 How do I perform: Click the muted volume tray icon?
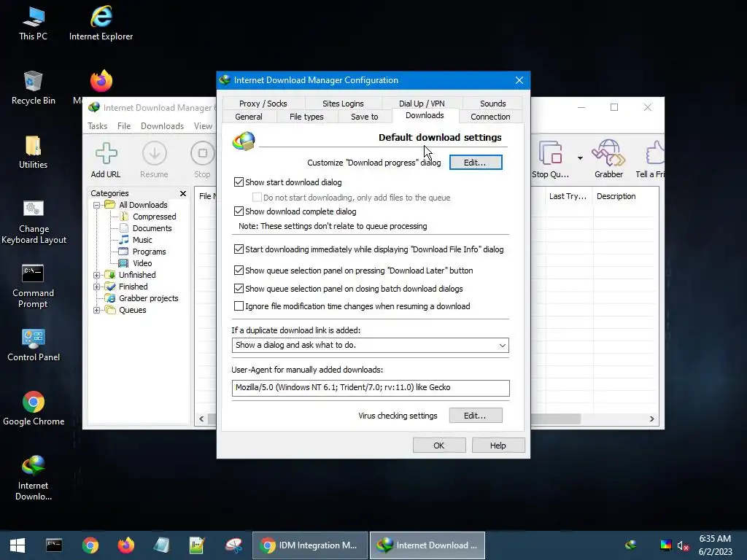pos(683,545)
